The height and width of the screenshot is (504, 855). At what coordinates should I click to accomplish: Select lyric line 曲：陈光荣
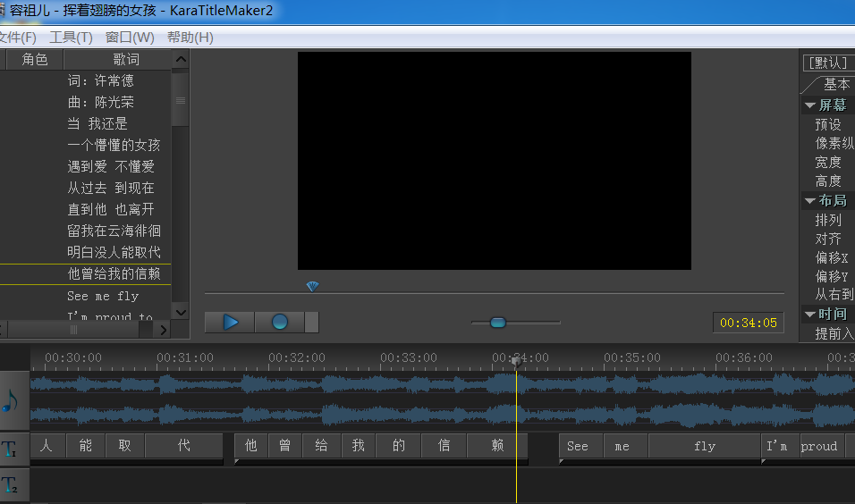[x=100, y=102]
